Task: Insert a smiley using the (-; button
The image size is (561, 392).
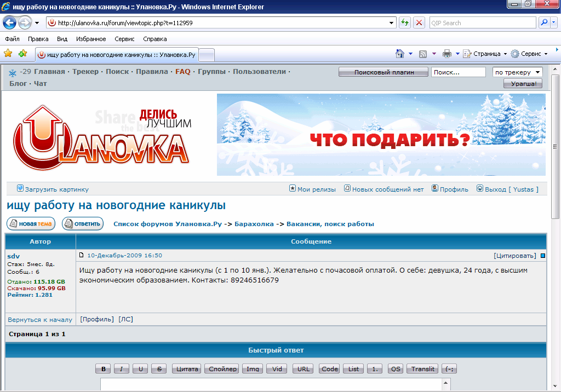Action: pyautogui.click(x=449, y=368)
